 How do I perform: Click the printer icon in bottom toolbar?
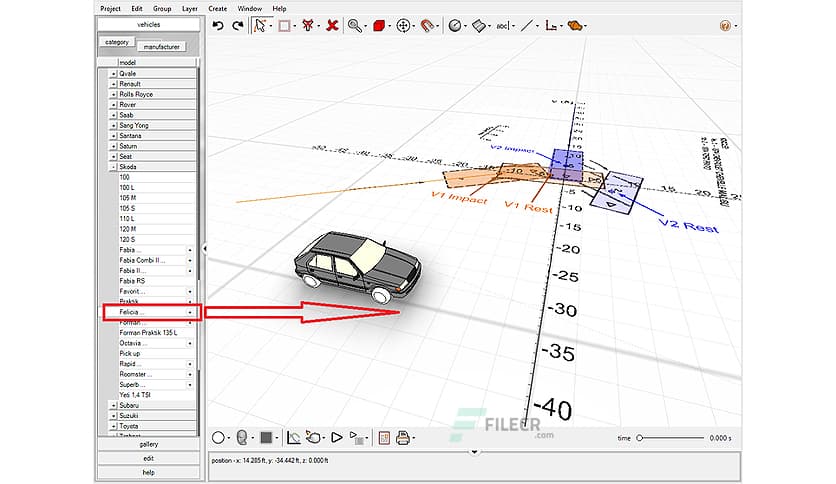403,437
